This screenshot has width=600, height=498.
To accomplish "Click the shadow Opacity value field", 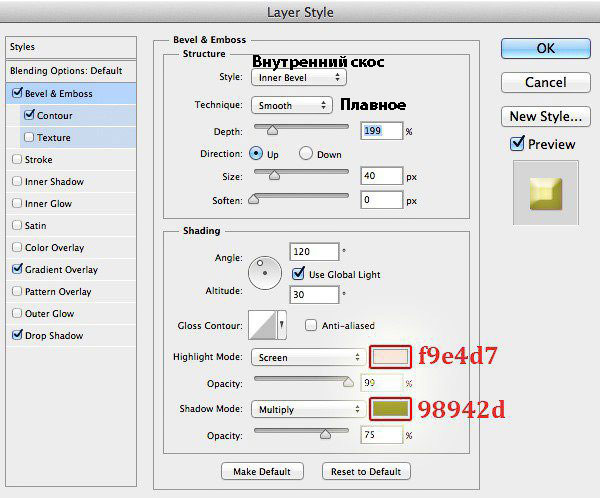I will tap(382, 435).
